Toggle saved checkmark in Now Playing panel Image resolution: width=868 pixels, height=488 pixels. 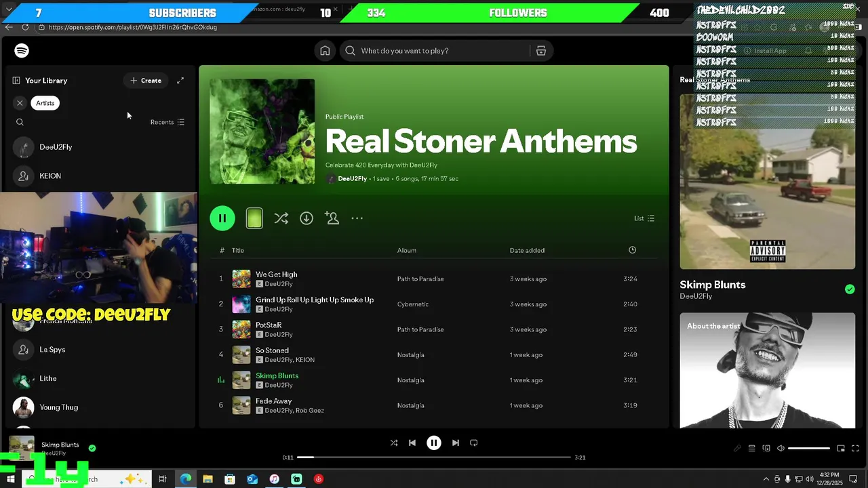point(850,289)
